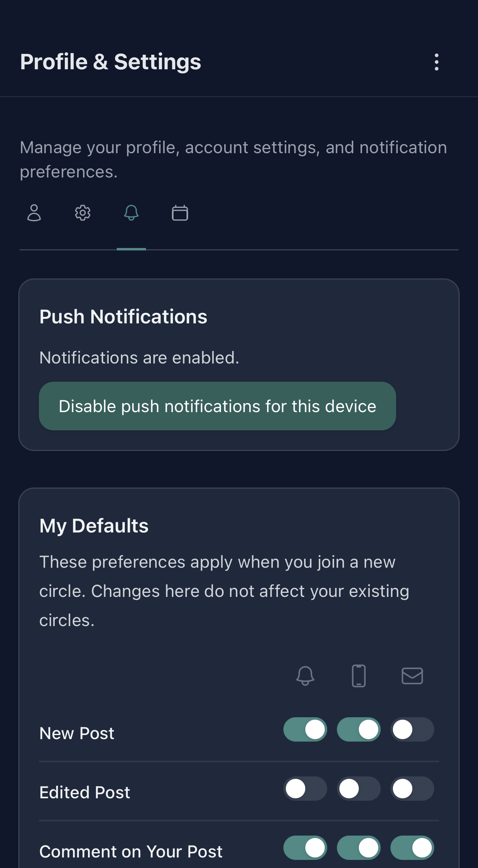The width and height of the screenshot is (478, 868).
Task: Turn off SMS for Comment on Your Post
Action: tap(359, 847)
